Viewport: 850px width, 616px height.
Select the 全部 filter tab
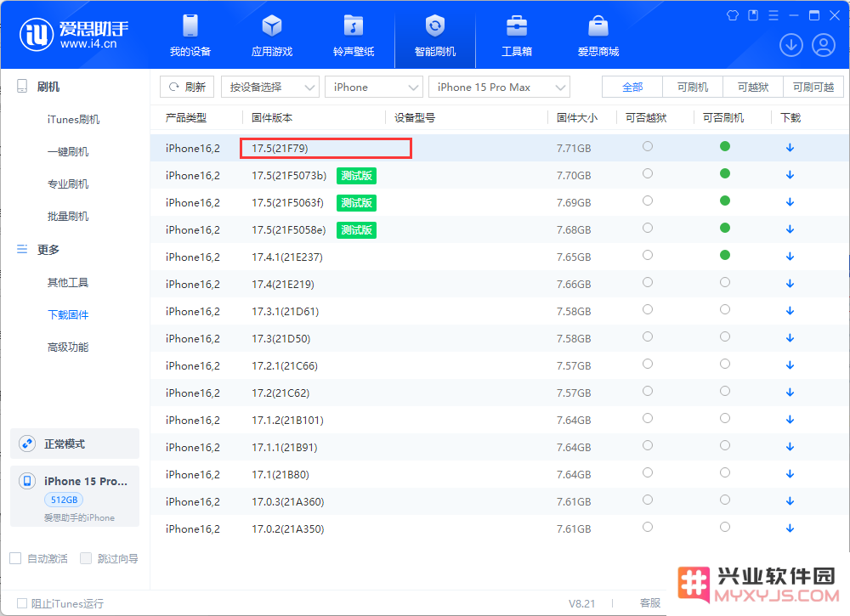click(x=632, y=87)
